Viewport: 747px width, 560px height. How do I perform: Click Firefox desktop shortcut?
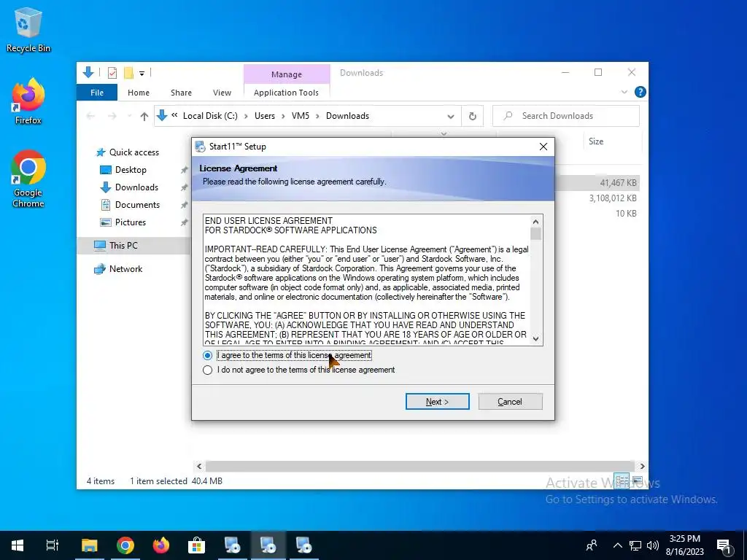tap(28, 101)
